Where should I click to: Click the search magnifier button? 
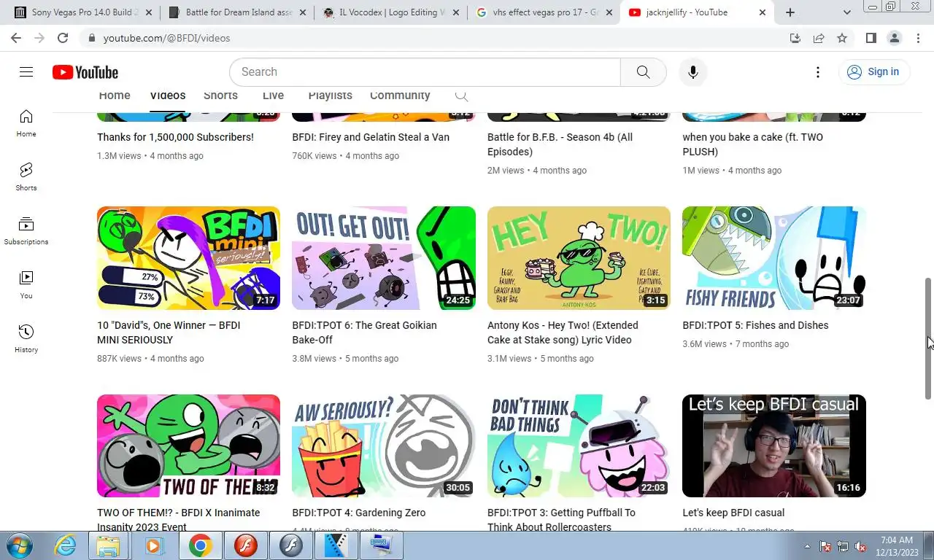pos(643,71)
